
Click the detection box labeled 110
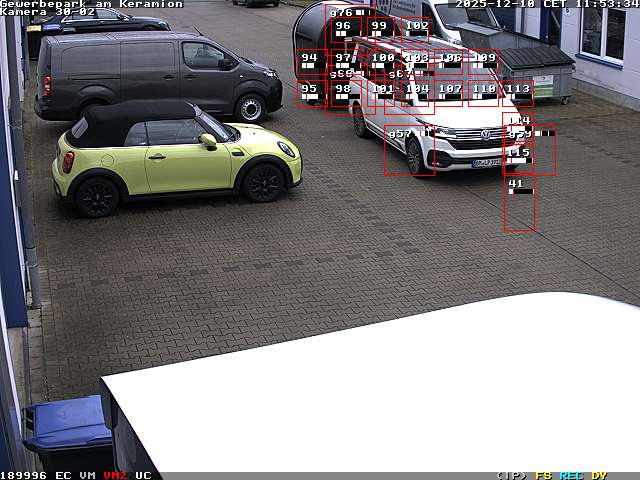pos(484,94)
